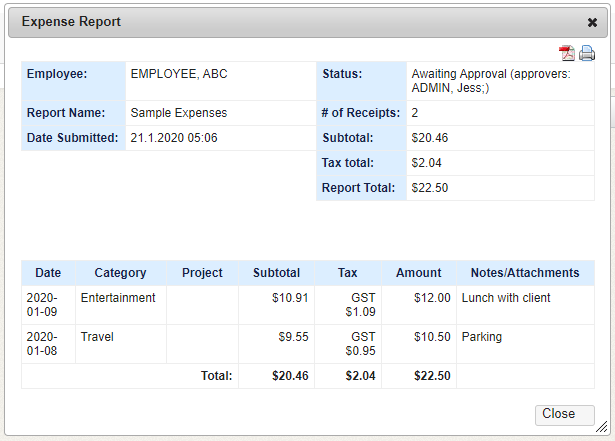615x441 pixels.
Task: Click the Project column header
Action: pos(202,273)
